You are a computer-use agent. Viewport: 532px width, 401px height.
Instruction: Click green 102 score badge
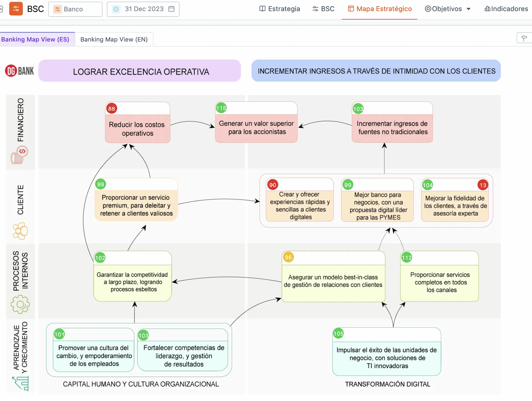click(100, 258)
